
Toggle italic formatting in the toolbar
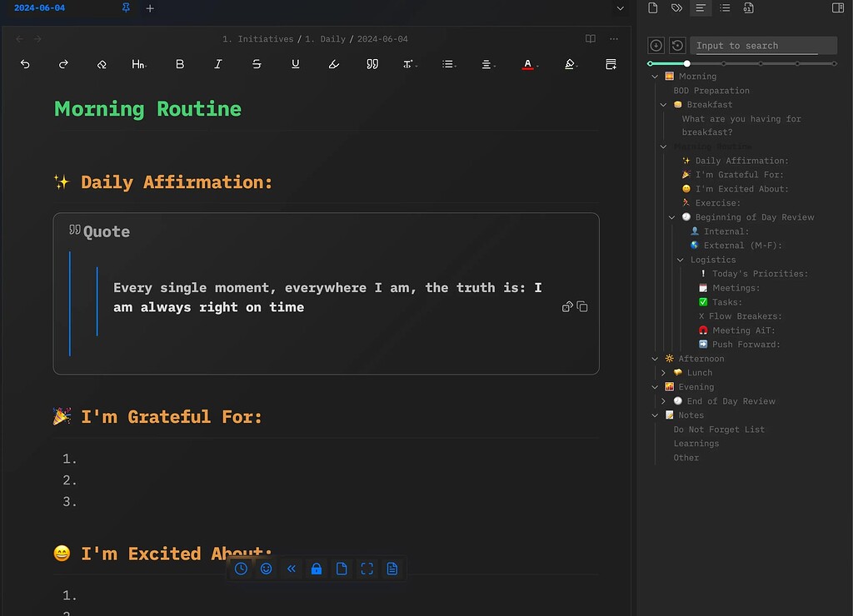[x=218, y=64]
